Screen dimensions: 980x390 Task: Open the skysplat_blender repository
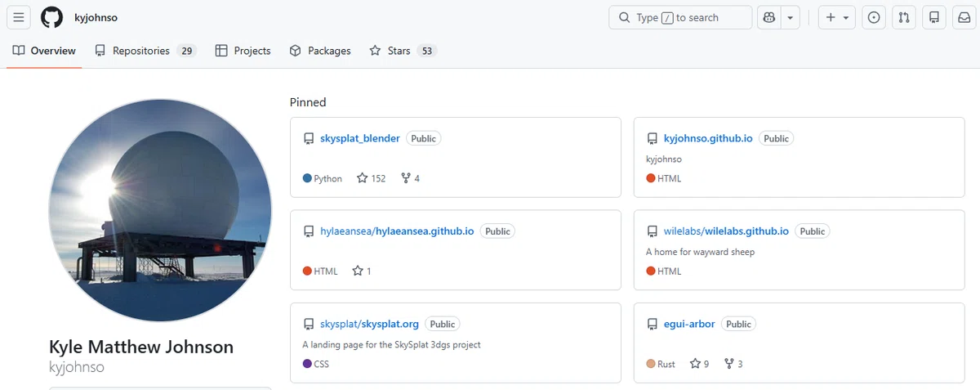point(360,138)
